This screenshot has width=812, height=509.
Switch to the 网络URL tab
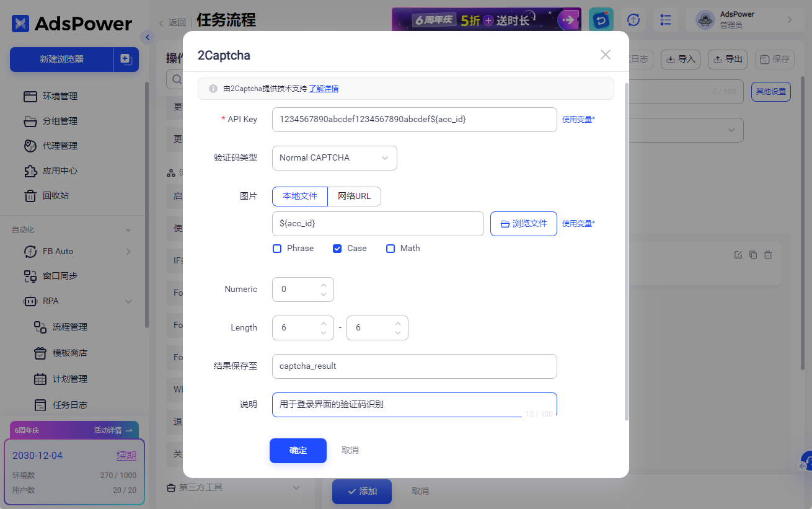(x=354, y=196)
